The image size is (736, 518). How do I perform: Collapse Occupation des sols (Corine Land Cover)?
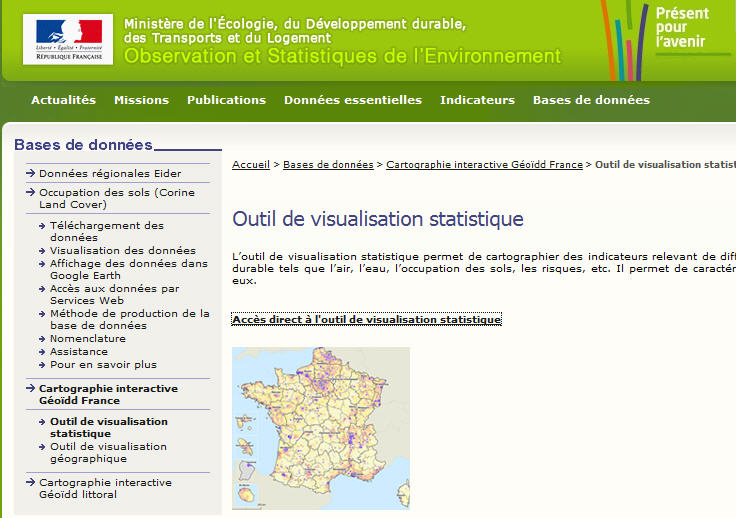[116, 198]
